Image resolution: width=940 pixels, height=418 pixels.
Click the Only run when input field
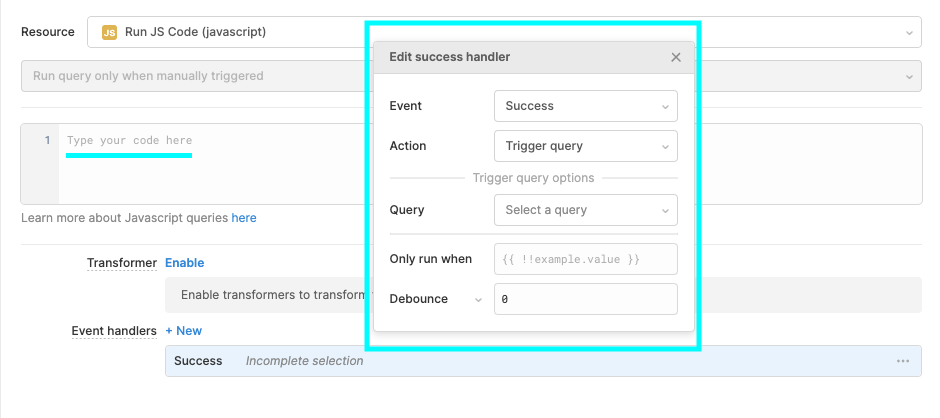[586, 259]
